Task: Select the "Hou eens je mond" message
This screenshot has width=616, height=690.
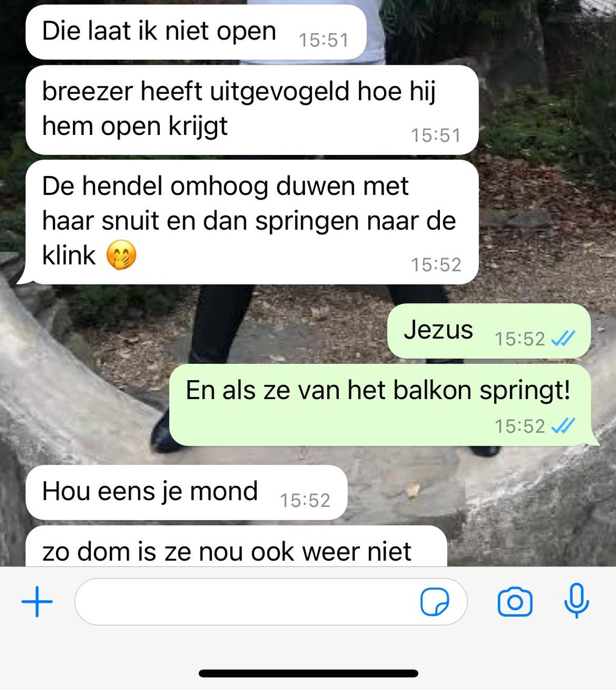Action: click(x=186, y=492)
